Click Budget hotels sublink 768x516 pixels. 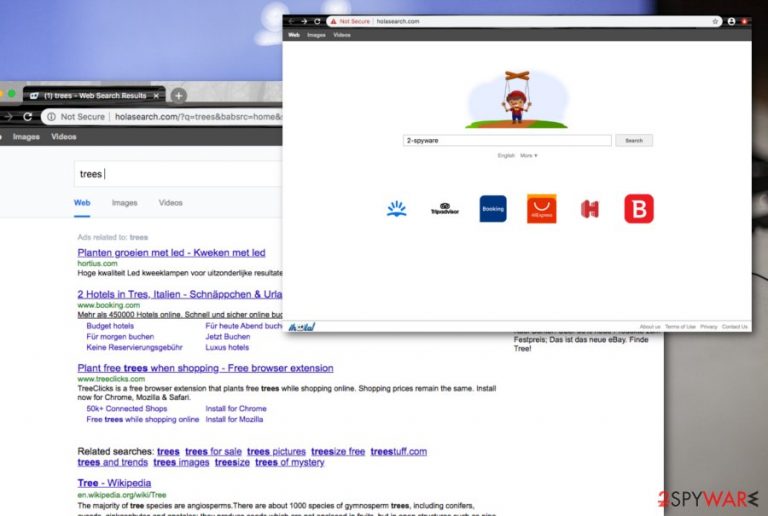(x=110, y=326)
